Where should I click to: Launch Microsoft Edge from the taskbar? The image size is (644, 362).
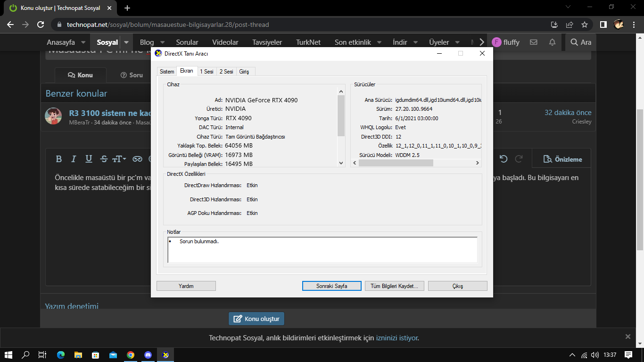tap(61, 354)
